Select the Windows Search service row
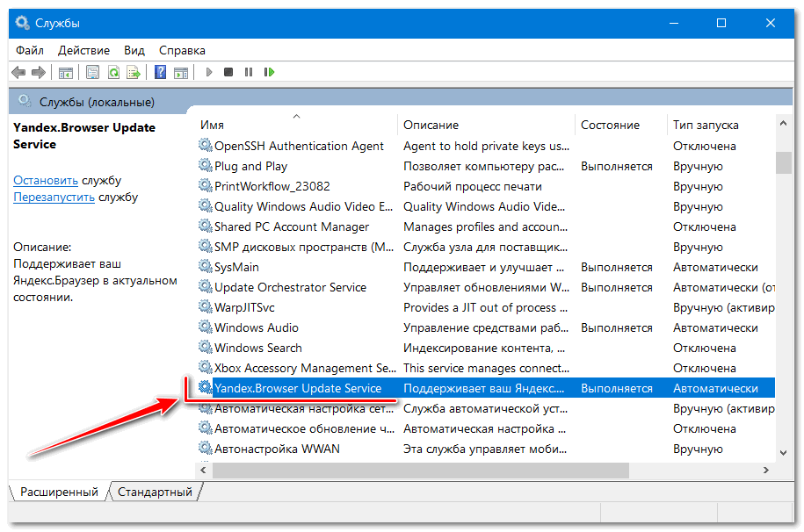Screen dimensions: 804x532 pyautogui.click(x=257, y=348)
